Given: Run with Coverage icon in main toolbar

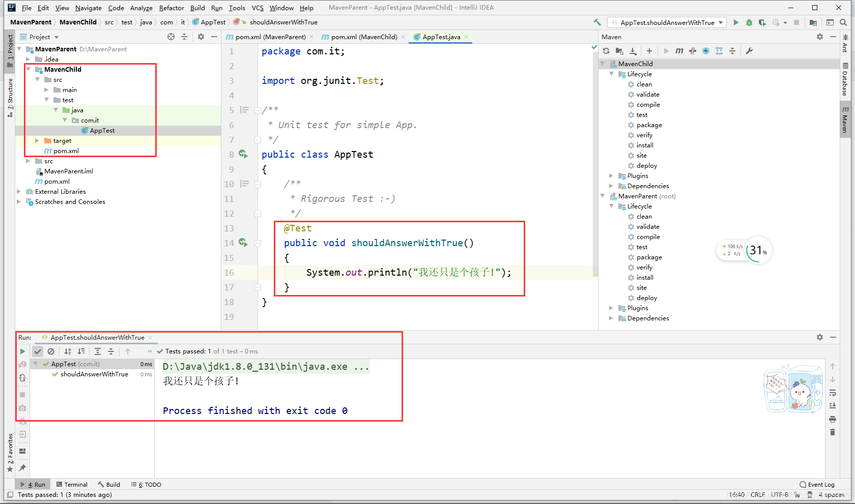Looking at the screenshot, I should coord(762,22).
